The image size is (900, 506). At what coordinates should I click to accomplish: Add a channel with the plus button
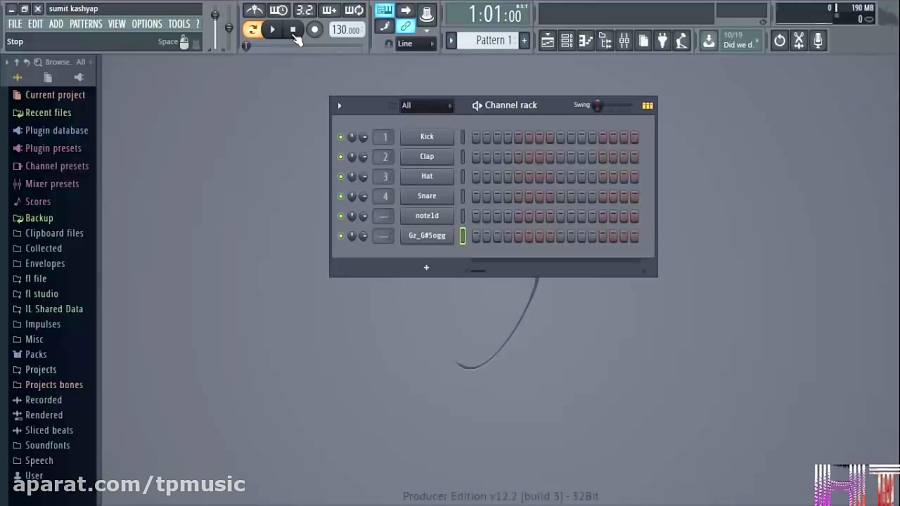pyautogui.click(x=426, y=267)
